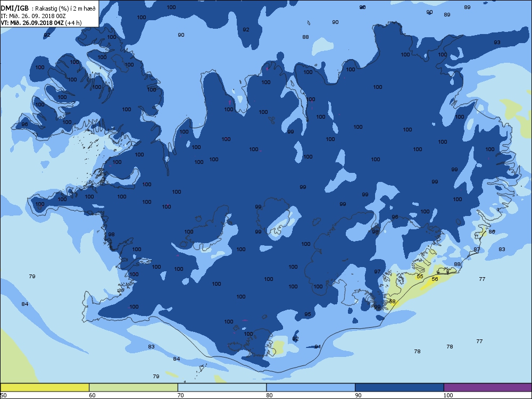The width and height of the screenshot is (532, 399).
Task: Click the 'DMI/IGB' header label
Action: point(14,8)
